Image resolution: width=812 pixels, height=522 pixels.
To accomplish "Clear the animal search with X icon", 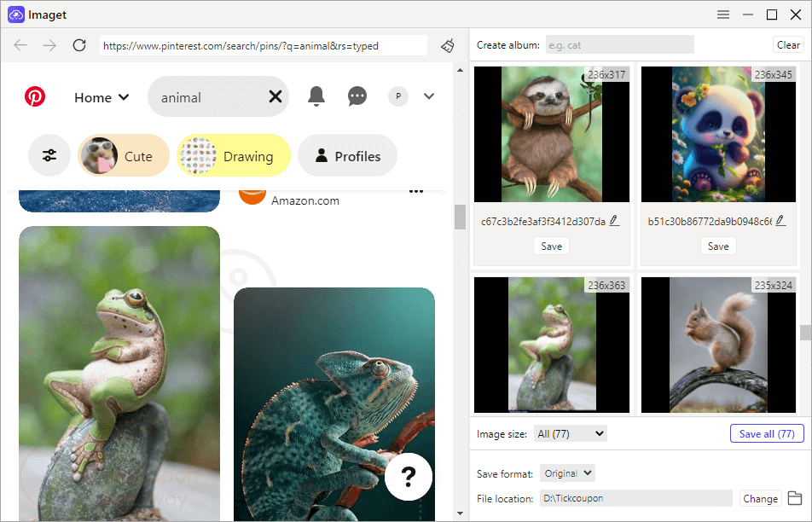I will pyautogui.click(x=275, y=96).
